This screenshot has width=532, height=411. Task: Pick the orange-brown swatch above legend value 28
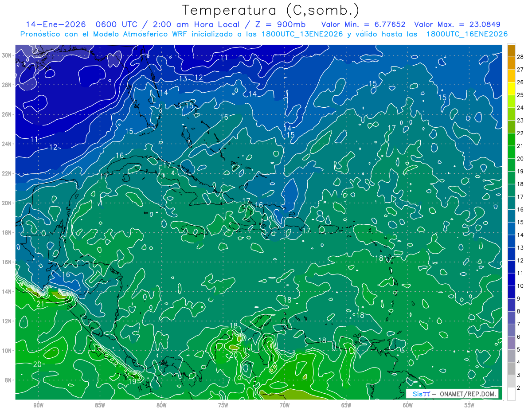point(512,51)
